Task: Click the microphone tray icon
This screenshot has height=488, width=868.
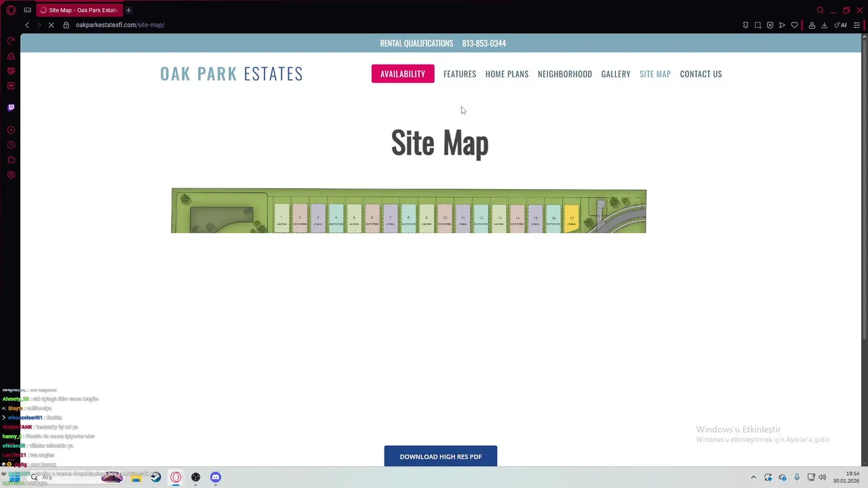Action: click(797, 477)
